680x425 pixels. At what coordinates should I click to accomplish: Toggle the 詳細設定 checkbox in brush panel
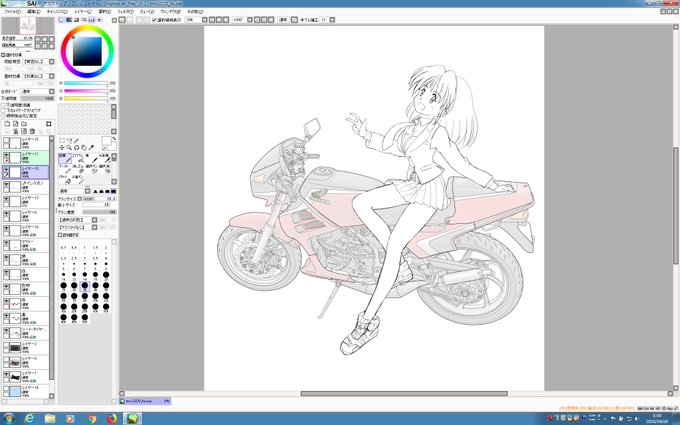pos(60,235)
